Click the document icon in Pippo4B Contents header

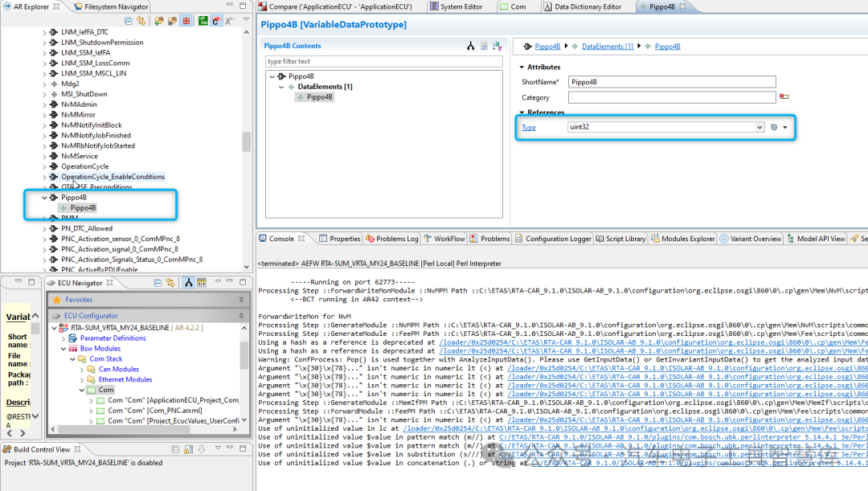point(484,46)
